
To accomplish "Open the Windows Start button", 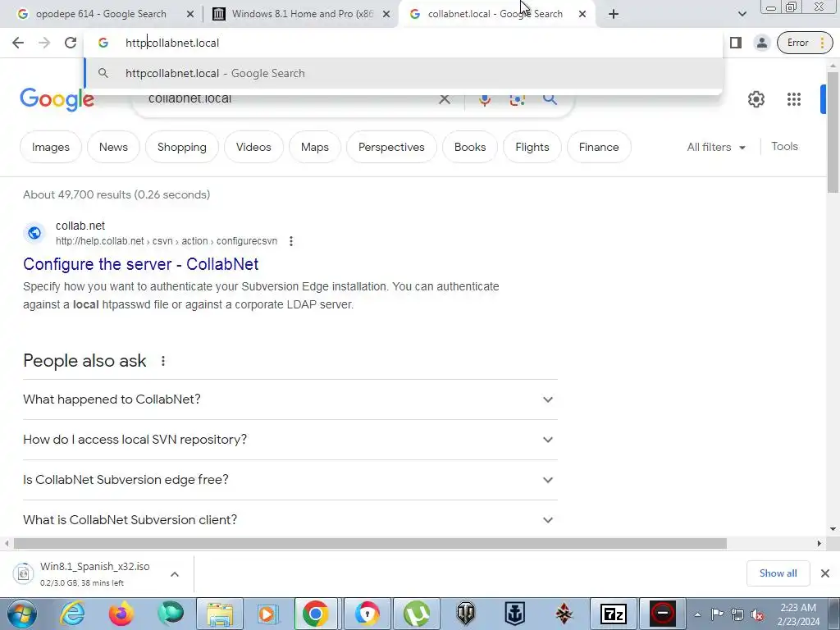I will [22, 614].
